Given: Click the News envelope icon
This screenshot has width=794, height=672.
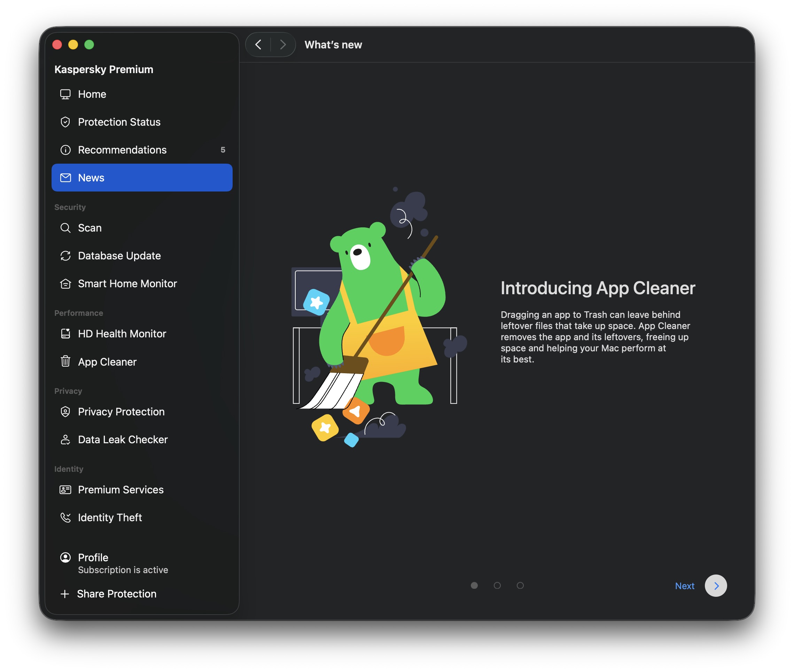Looking at the screenshot, I should (x=65, y=178).
